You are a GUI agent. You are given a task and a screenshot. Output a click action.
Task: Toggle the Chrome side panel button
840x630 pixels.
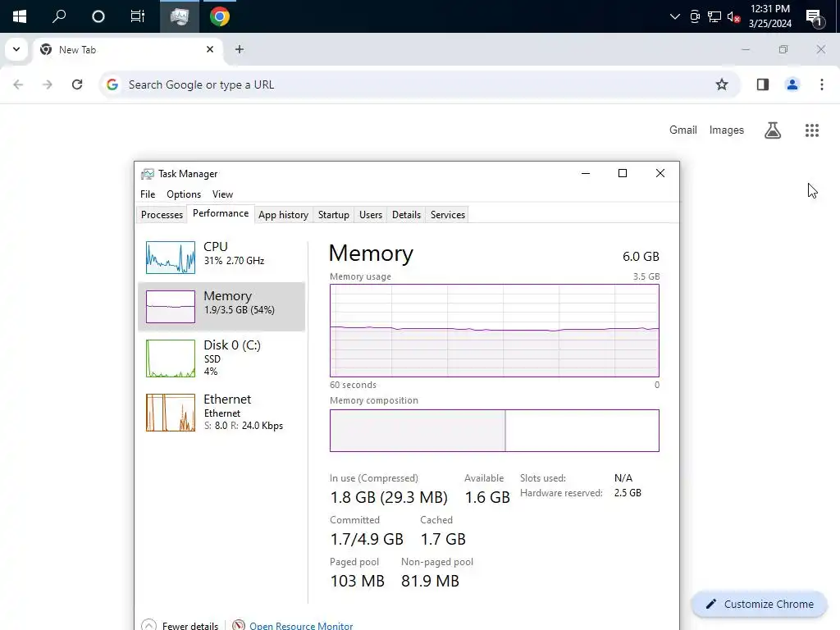tap(763, 84)
